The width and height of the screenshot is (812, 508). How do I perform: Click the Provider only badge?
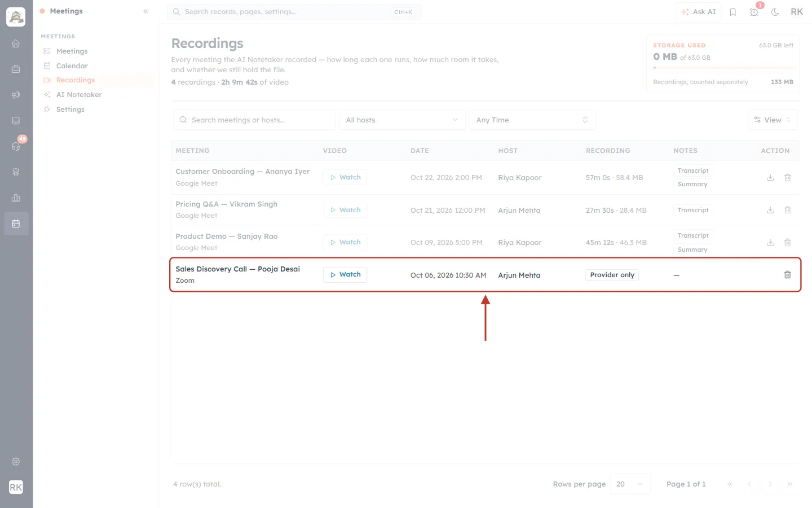coord(612,275)
